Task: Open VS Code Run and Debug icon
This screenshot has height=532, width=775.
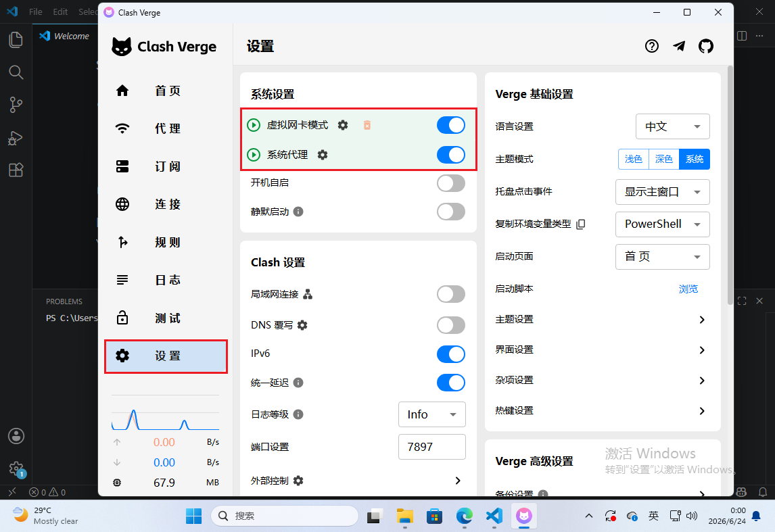Action: pos(16,138)
